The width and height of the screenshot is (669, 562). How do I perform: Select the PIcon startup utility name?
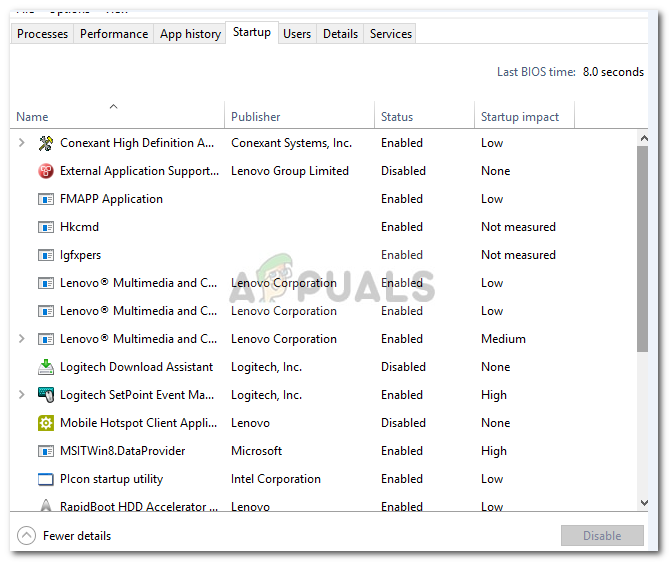point(111,479)
